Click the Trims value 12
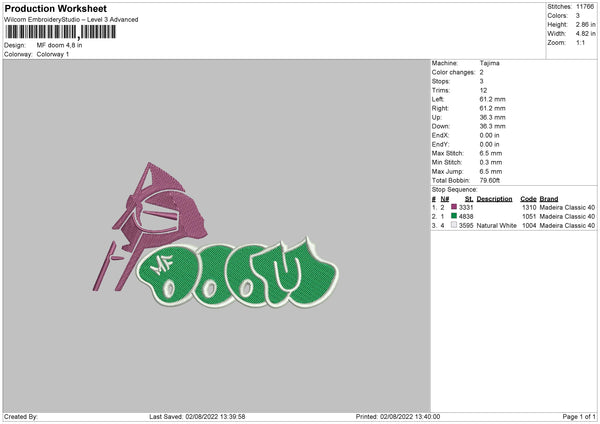Screen dimensions: 600x424 click(x=483, y=90)
